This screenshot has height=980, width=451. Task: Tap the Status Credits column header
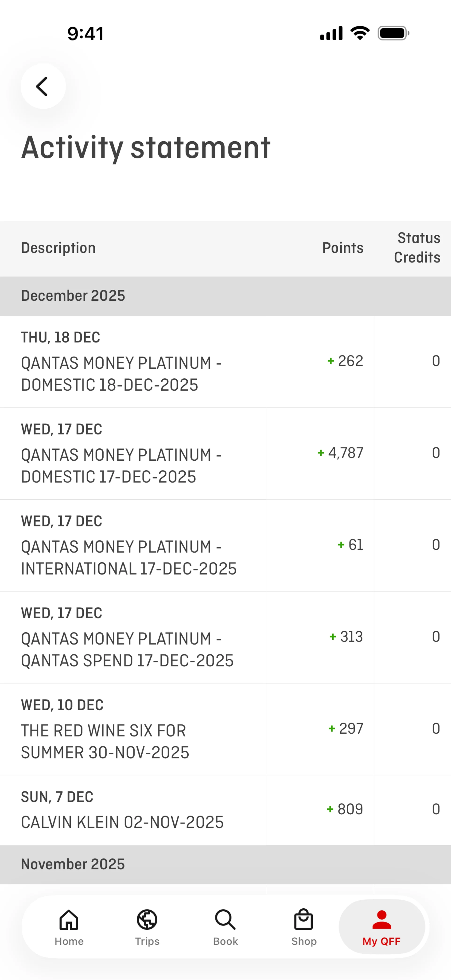417,248
